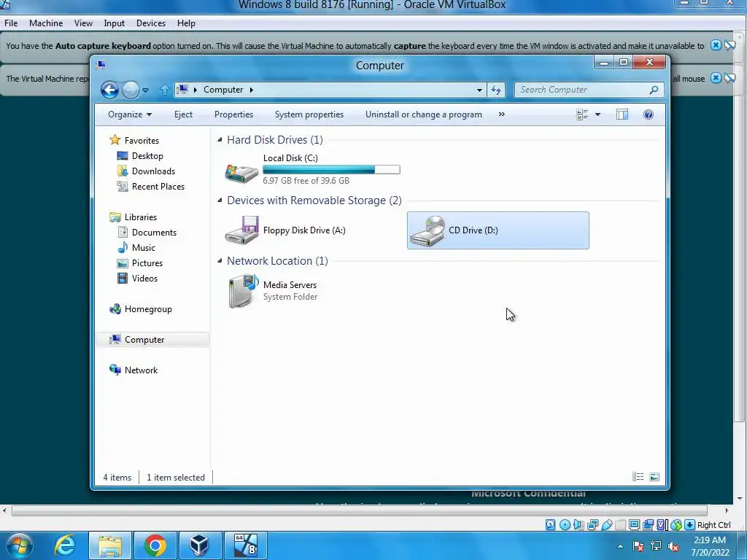747x560 pixels.
Task: Collapse Network Location group
Action: 220,260
